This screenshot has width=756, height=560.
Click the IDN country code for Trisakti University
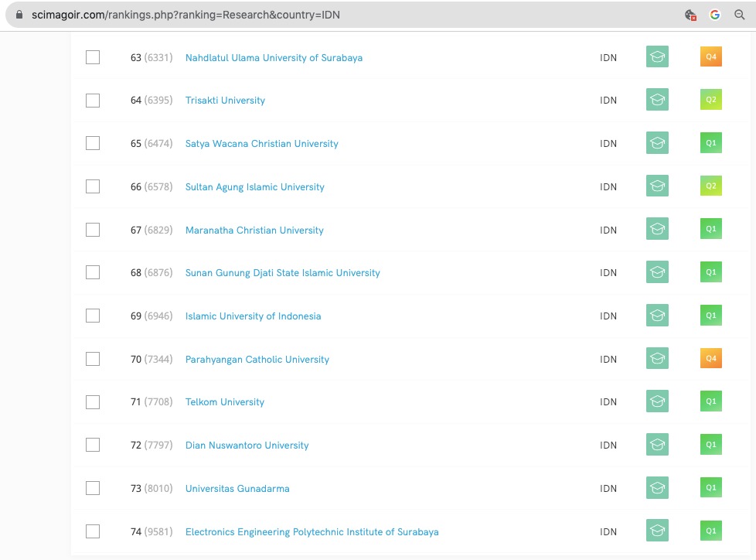(608, 101)
